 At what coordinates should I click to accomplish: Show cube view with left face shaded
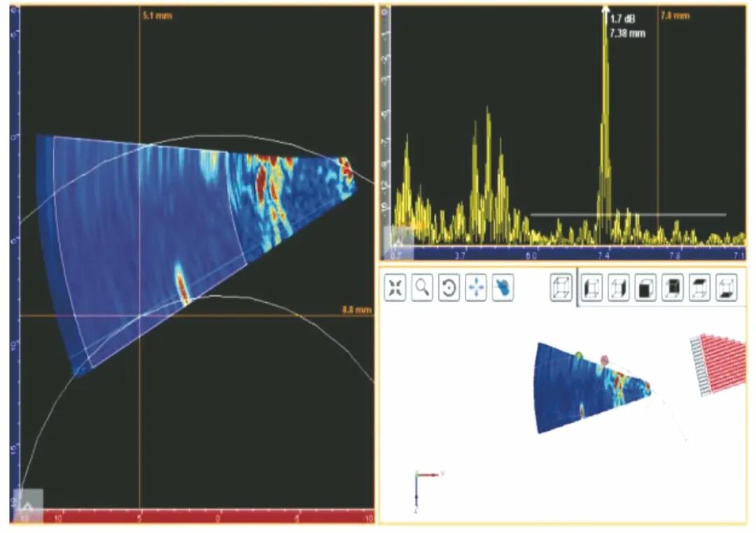(x=592, y=287)
